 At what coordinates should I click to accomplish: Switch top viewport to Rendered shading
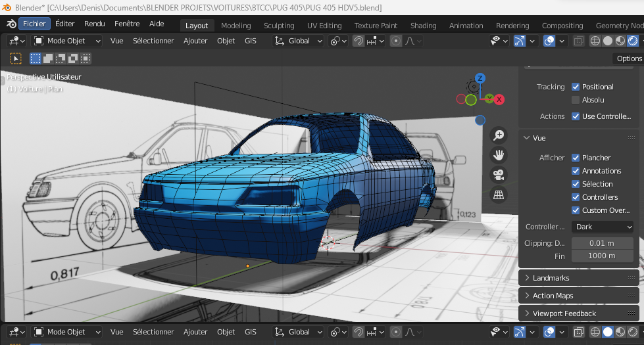point(633,41)
